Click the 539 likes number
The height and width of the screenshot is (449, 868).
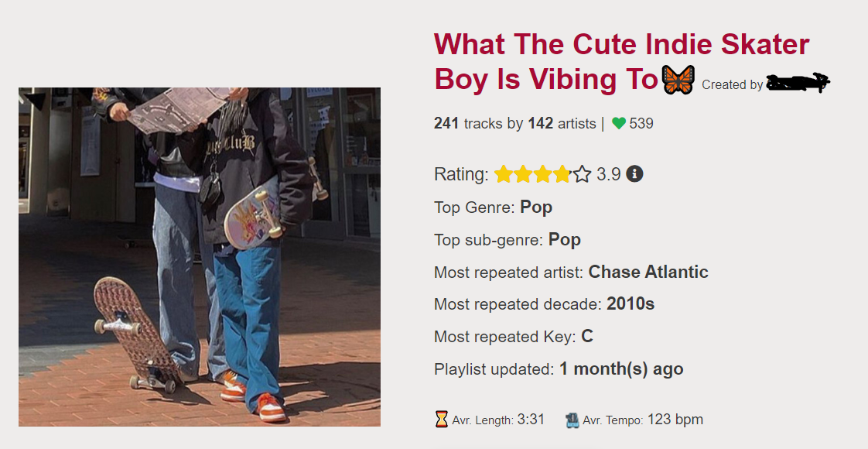click(641, 123)
